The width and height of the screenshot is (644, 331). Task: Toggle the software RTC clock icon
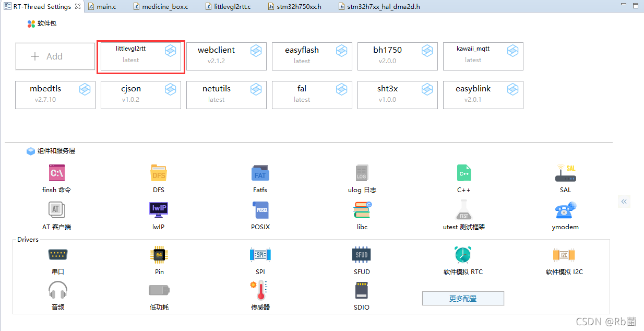pos(463,255)
